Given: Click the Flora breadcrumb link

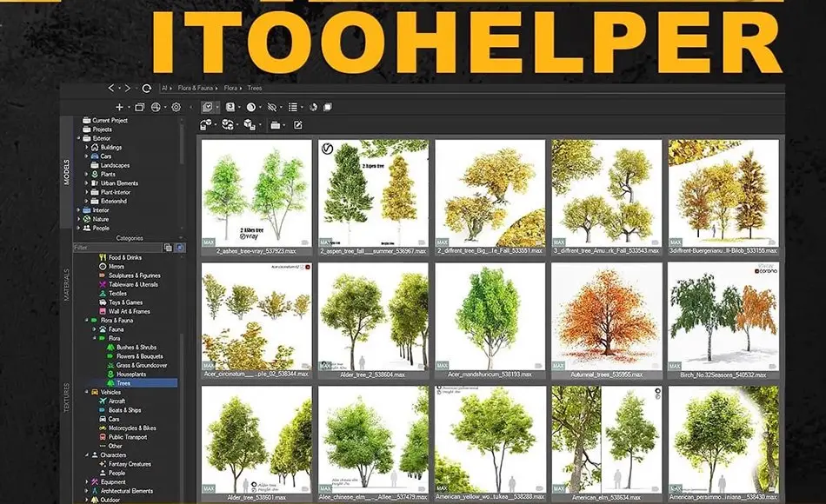Looking at the screenshot, I should point(230,88).
